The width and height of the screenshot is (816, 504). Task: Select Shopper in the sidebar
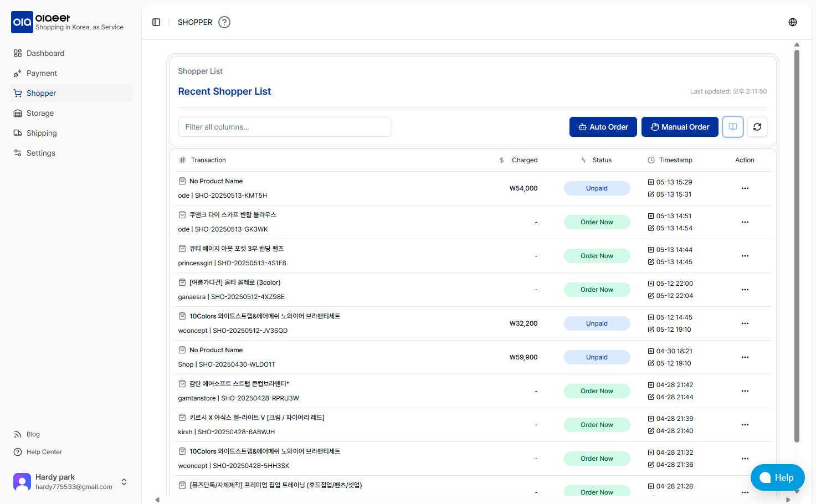coord(71,93)
